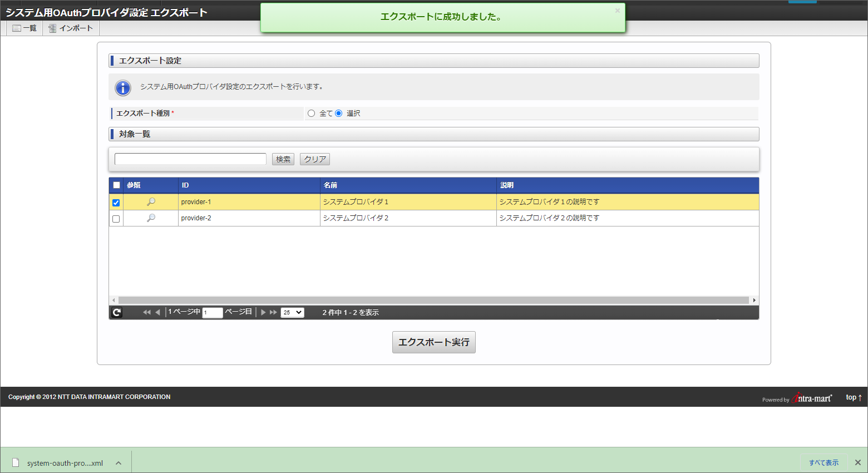
Task: Click the システムプロバイダ１の説明です cell
Action: coord(628,202)
